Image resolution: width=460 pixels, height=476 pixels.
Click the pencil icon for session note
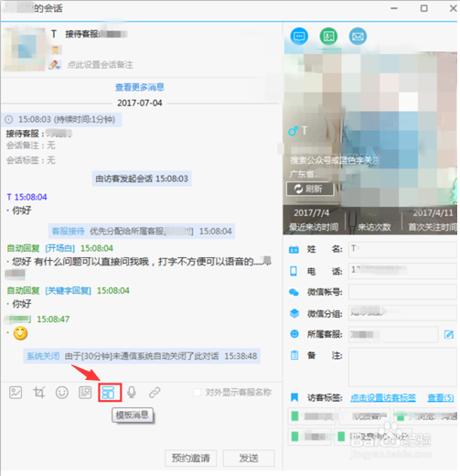[54, 65]
